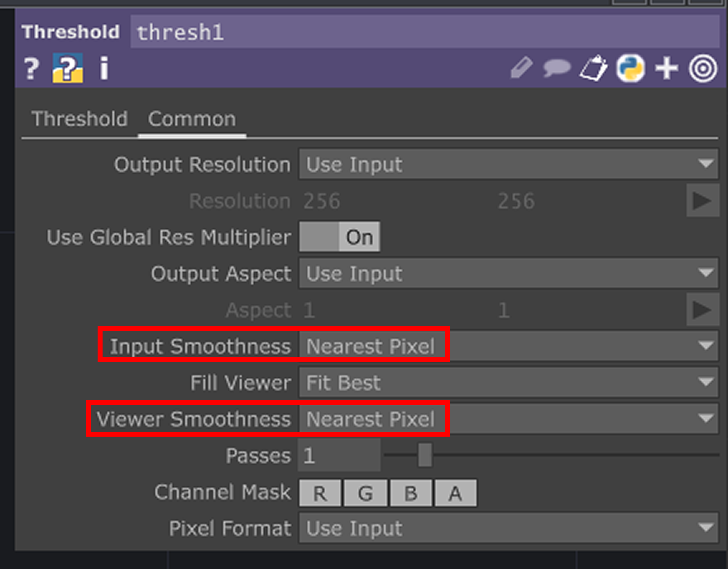Toggle the G channel mask button
The height and width of the screenshot is (569, 728).
pos(365,493)
